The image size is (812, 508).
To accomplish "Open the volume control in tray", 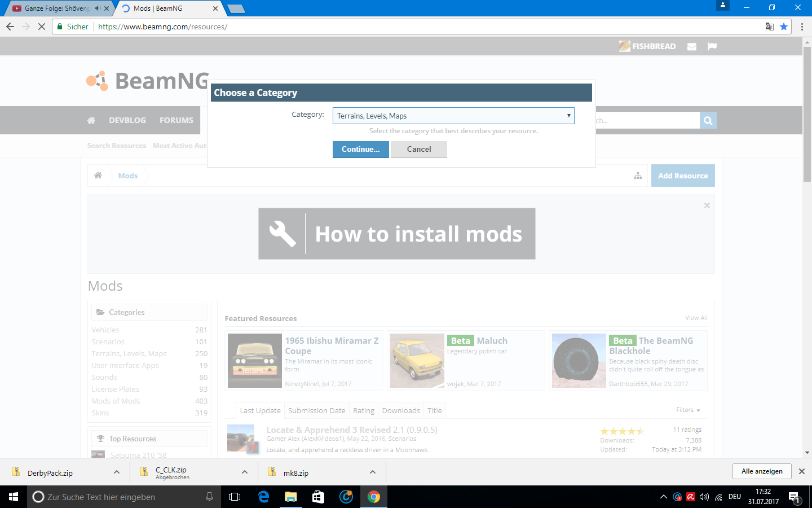I will click(704, 497).
